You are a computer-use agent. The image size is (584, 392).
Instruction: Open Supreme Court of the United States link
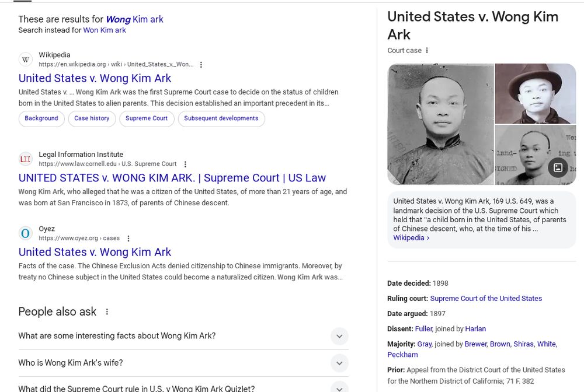tap(486, 299)
